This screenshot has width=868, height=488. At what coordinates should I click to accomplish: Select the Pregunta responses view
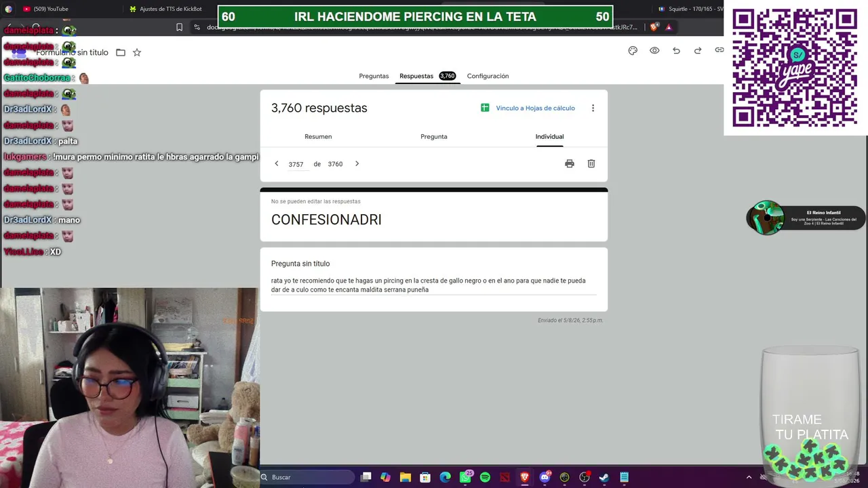point(434,137)
